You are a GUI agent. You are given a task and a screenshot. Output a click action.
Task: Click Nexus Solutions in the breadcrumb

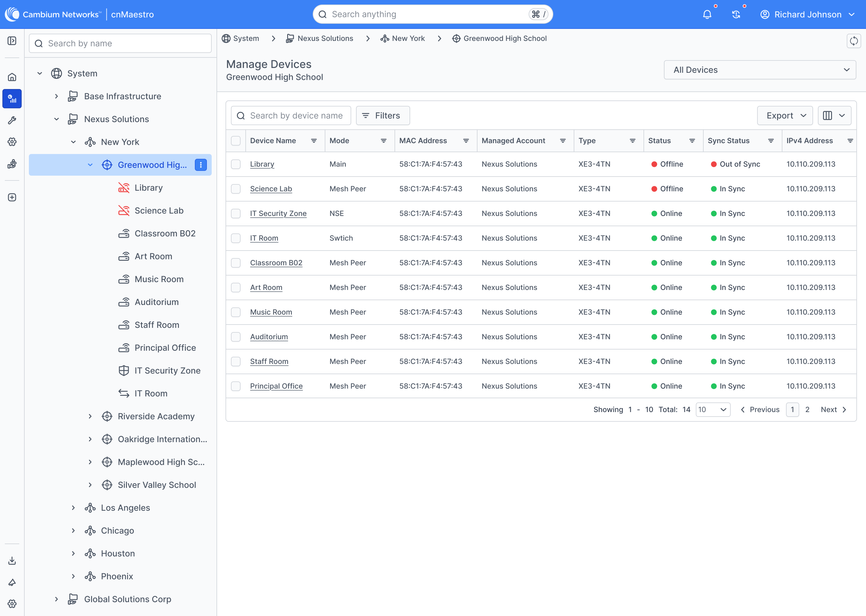[320, 38]
